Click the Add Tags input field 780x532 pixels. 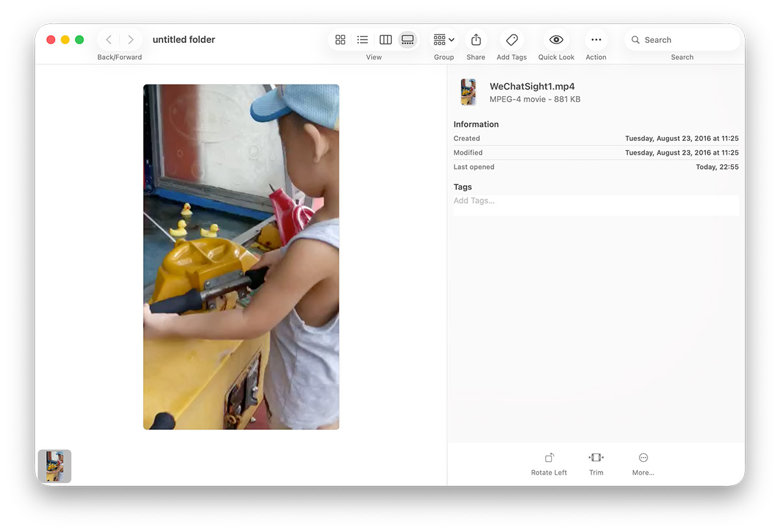[595, 201]
